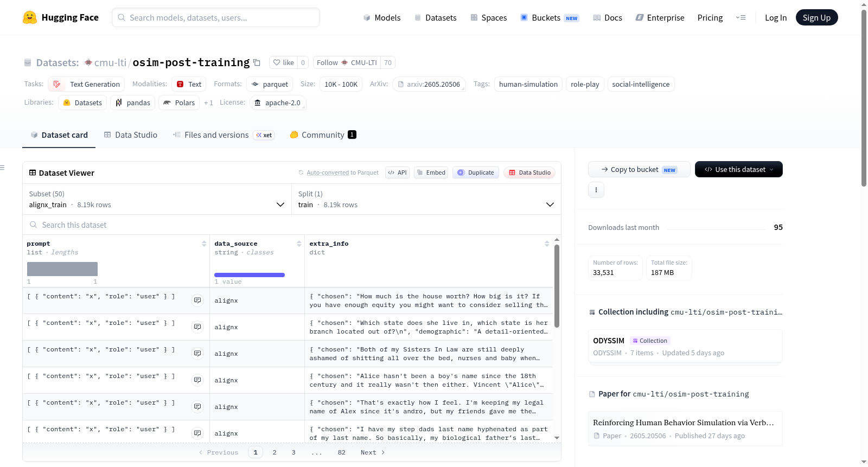Click the API button in Dataset Viewer
Screen dimensions: 868x467
coord(397,172)
